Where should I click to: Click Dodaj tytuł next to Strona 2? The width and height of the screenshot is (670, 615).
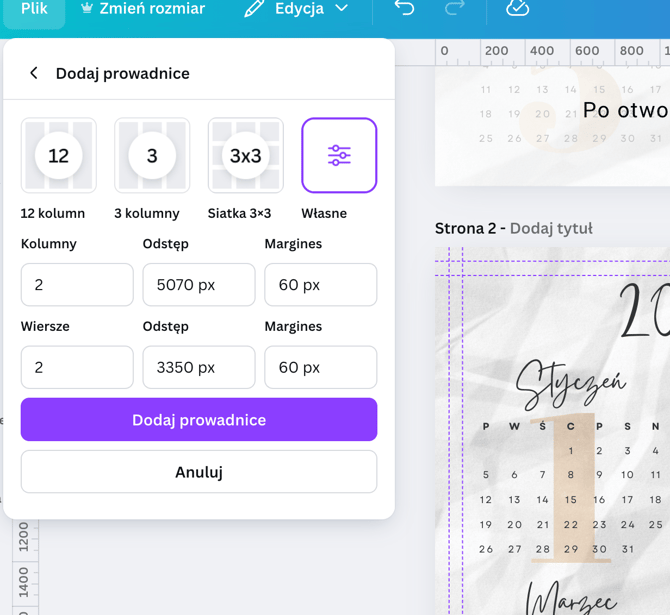click(551, 229)
